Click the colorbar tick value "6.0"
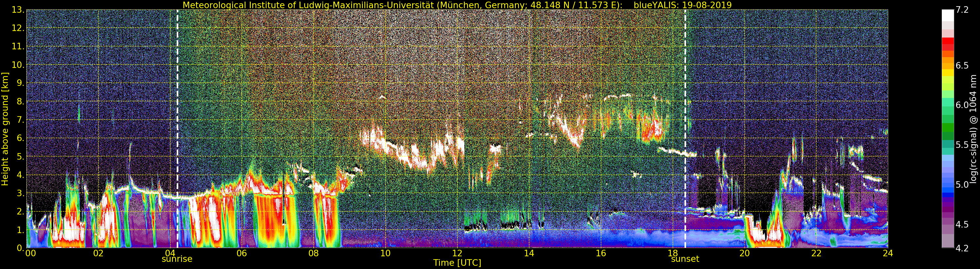Screen dimensions: 980x269 point(962,105)
